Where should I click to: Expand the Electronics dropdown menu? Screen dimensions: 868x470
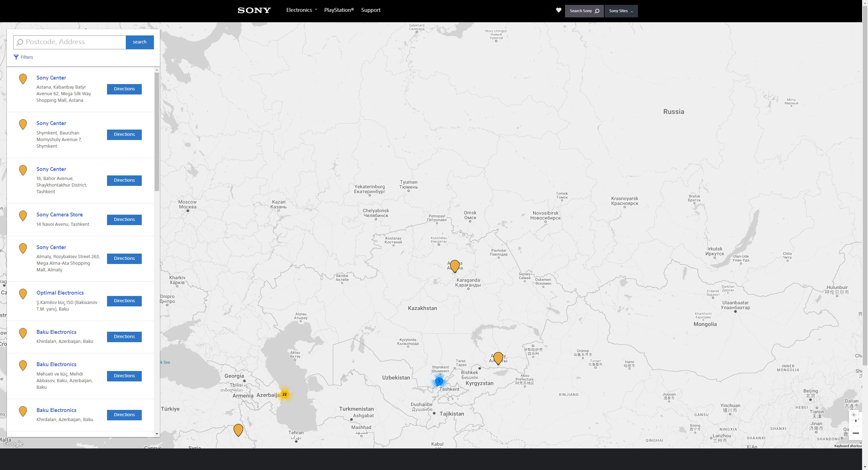[301, 10]
